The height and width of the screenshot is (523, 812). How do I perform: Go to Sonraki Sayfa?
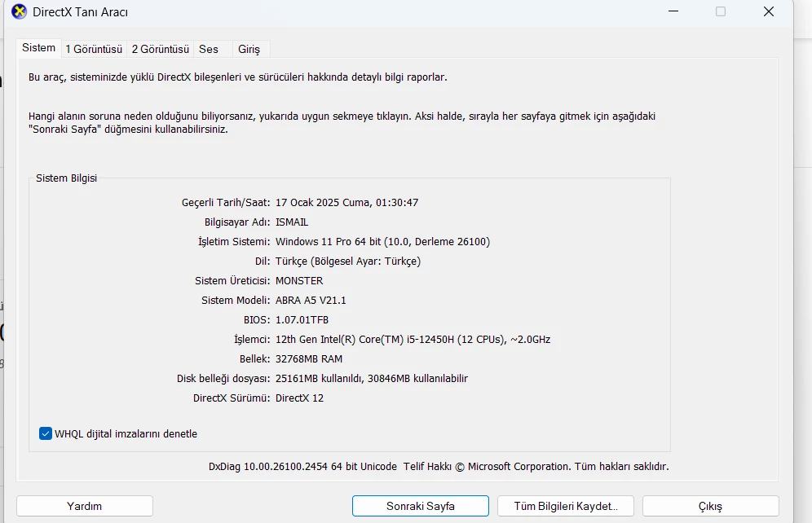(421, 506)
